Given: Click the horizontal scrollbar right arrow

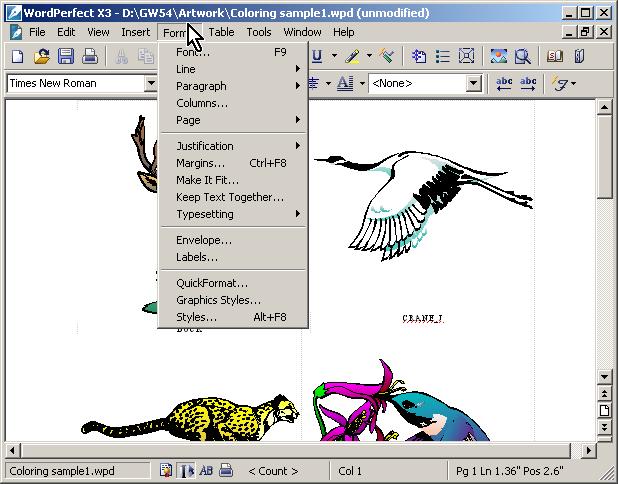Looking at the screenshot, I should point(588,450).
